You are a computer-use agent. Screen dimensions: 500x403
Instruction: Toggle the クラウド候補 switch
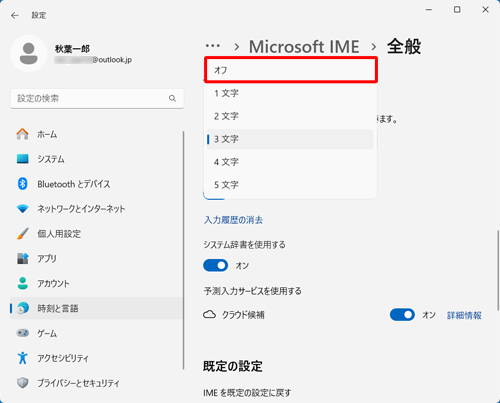(402, 315)
